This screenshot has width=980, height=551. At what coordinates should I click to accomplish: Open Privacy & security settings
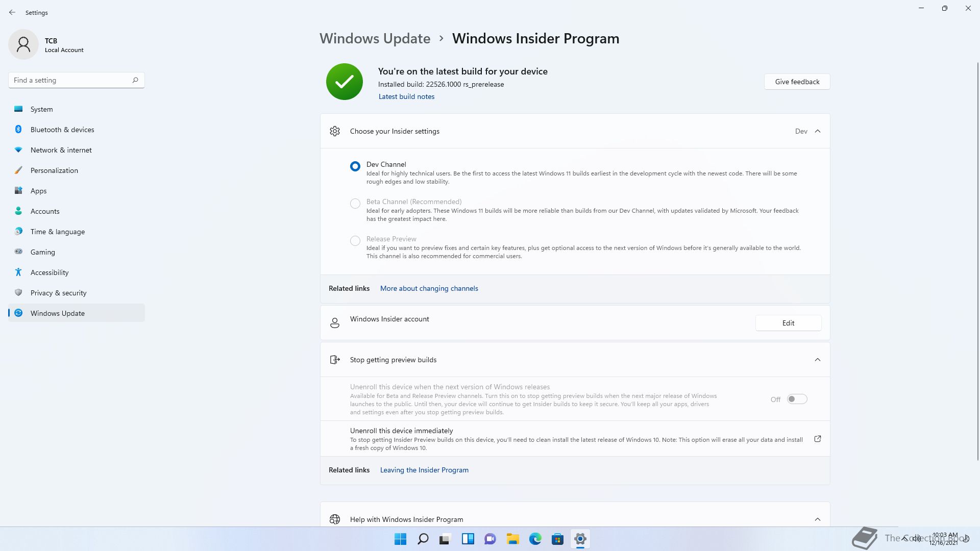77,293
